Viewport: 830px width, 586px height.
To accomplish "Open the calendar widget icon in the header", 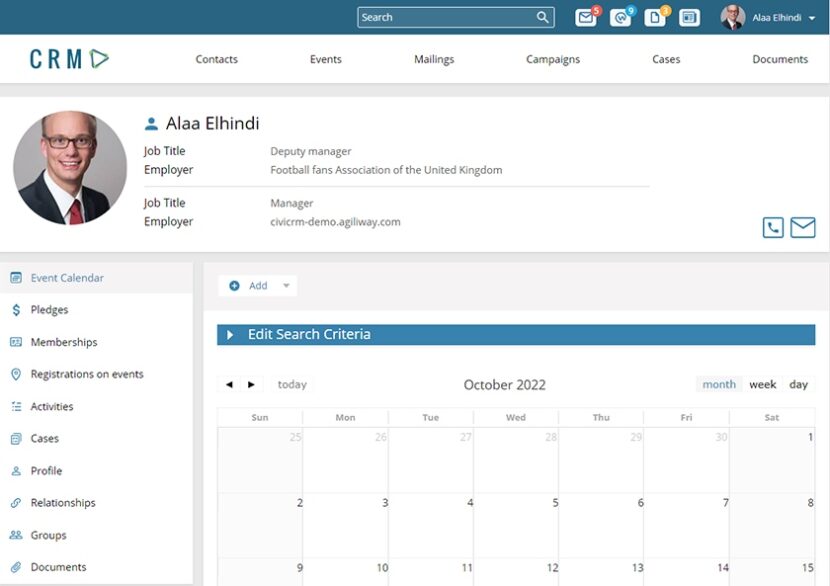I will tap(688, 17).
